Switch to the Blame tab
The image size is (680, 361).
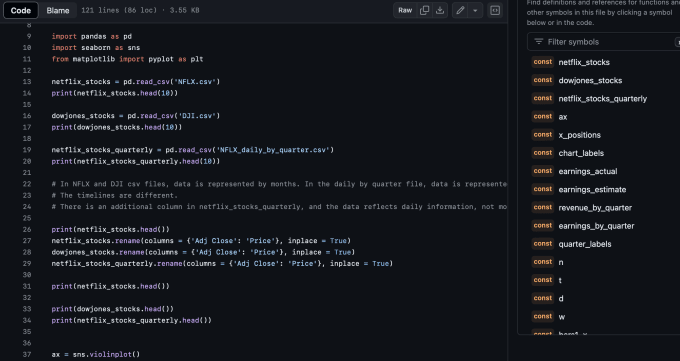tap(58, 10)
